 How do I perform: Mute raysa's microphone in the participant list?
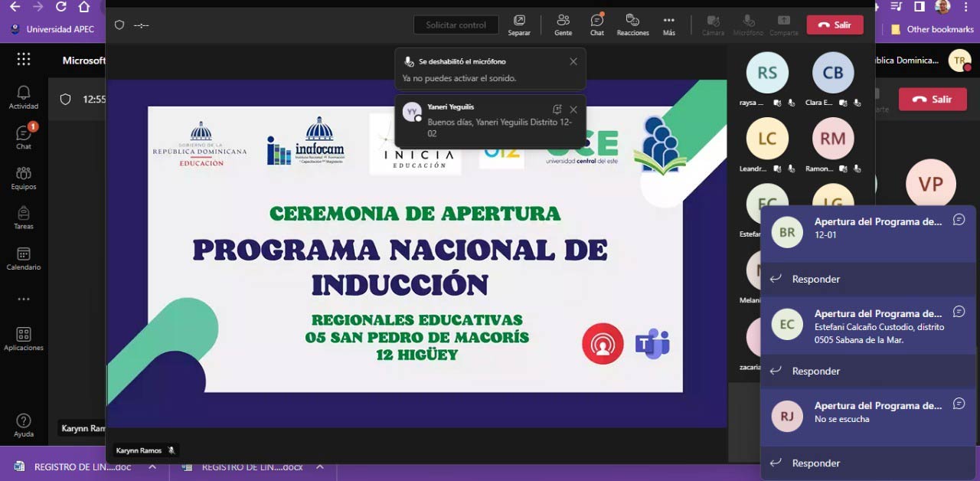click(792, 103)
